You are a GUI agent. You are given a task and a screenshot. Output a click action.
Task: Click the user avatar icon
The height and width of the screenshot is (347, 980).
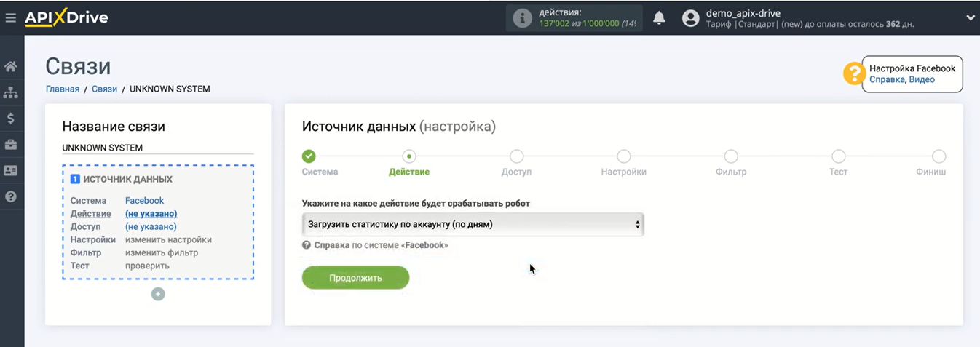(690, 19)
